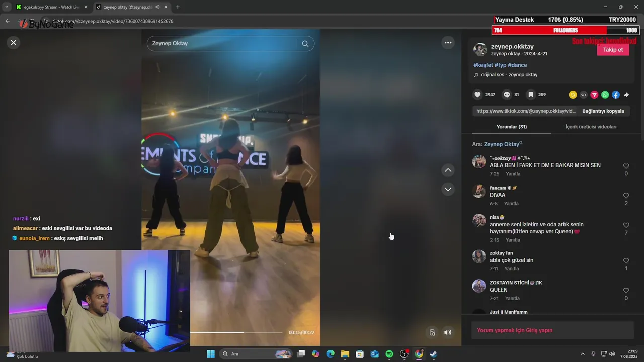644x362 pixels.
Task: Open Spotify from taskbar
Action: click(389, 354)
